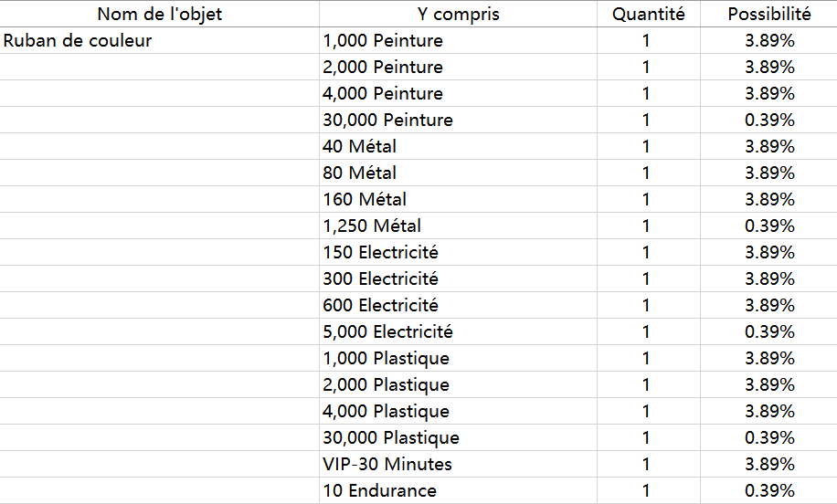Select the '40 Métal' cell
Image resolution: width=837 pixels, height=504 pixels.
[x=458, y=146]
